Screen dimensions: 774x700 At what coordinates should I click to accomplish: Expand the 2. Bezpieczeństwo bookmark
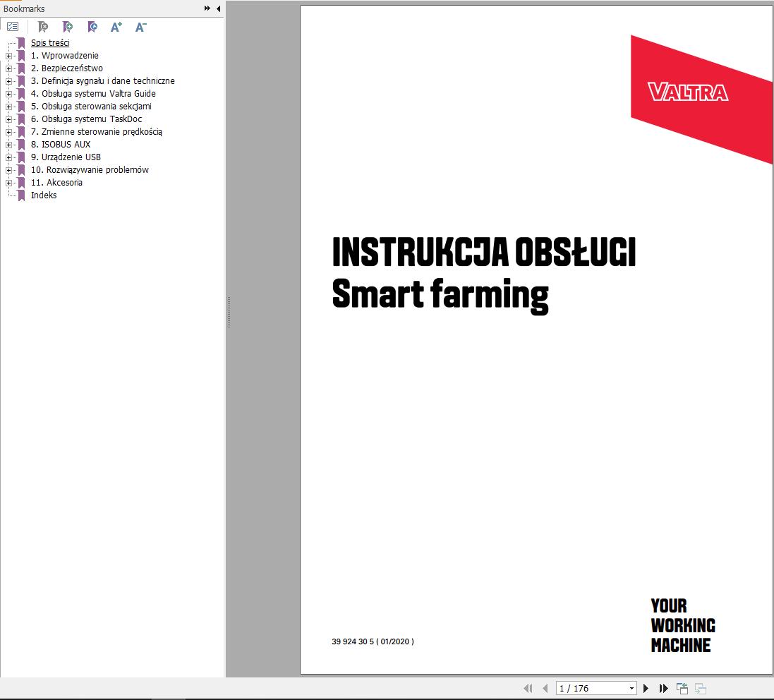coord(8,68)
